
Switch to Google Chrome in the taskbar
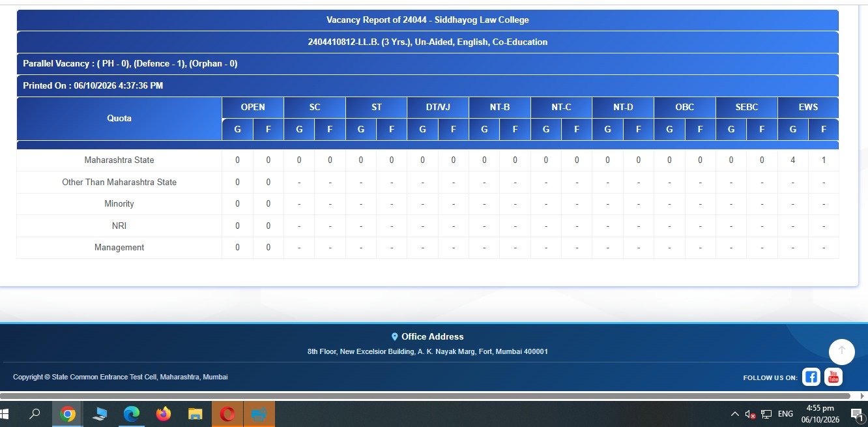(67, 414)
